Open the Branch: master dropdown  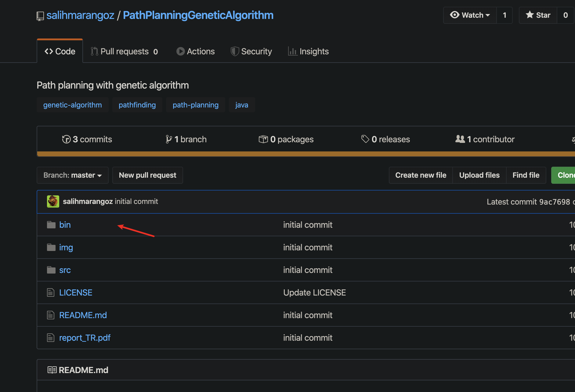pyautogui.click(x=73, y=175)
